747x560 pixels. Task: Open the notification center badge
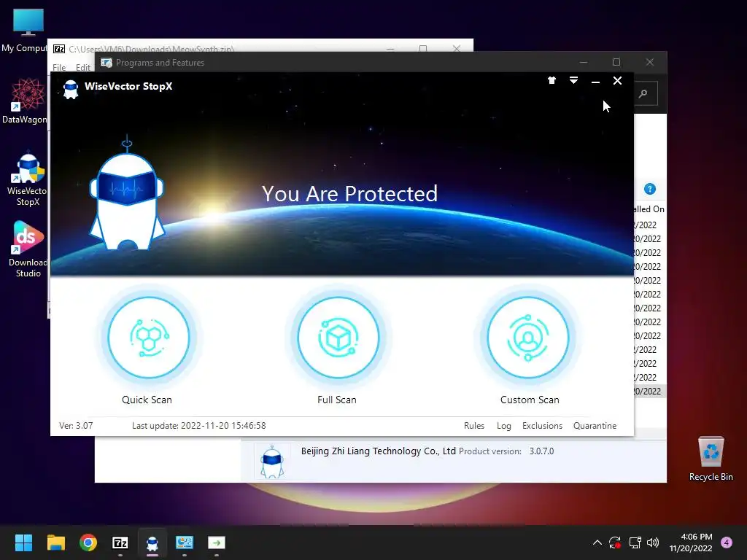pos(727,542)
